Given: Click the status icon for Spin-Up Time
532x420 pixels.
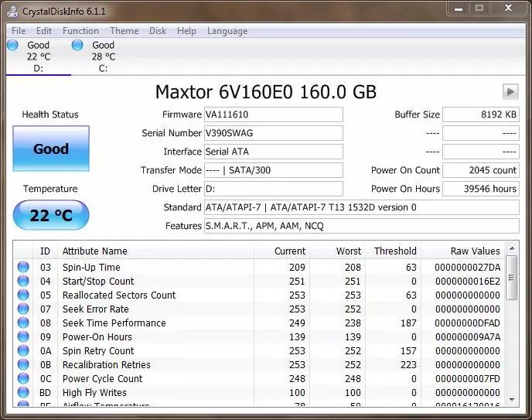Looking at the screenshot, I should coord(23,267).
